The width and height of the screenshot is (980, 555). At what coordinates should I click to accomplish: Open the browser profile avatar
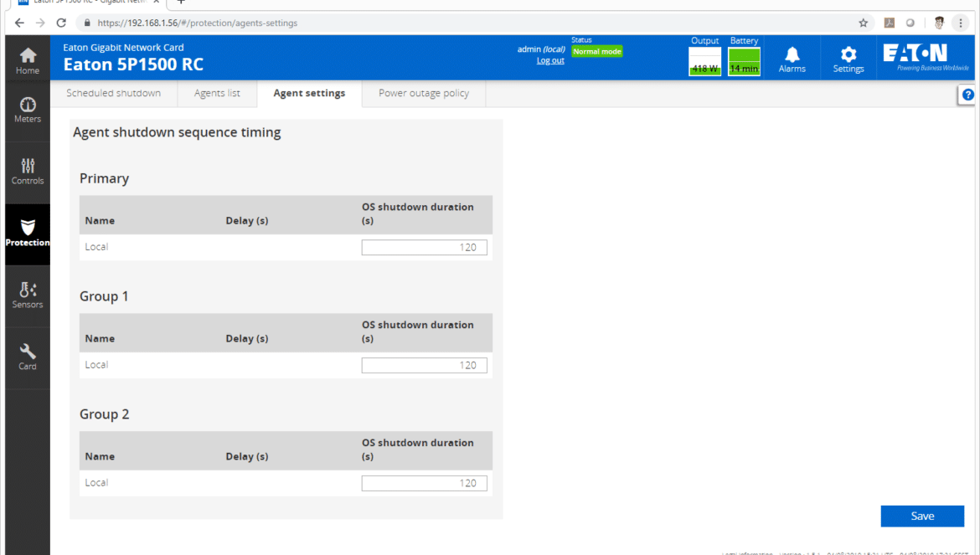click(x=939, y=23)
